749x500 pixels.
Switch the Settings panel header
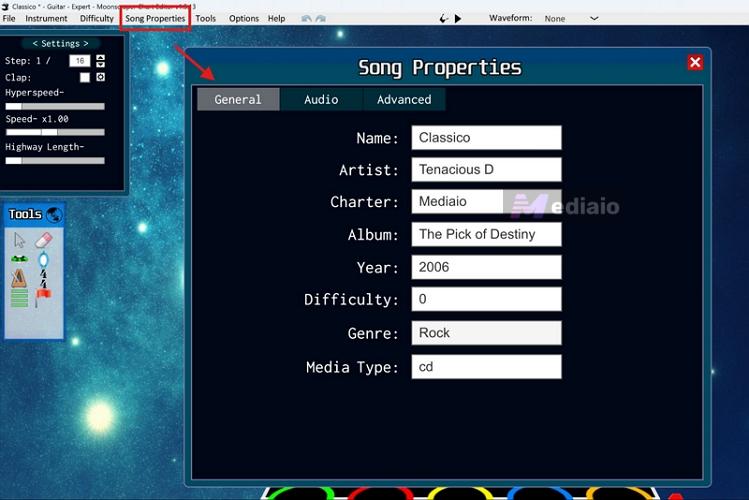[61, 43]
